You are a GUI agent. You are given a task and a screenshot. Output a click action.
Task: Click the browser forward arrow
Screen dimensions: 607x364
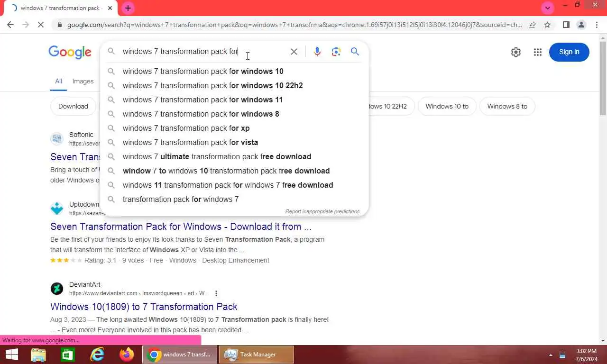tap(26, 25)
